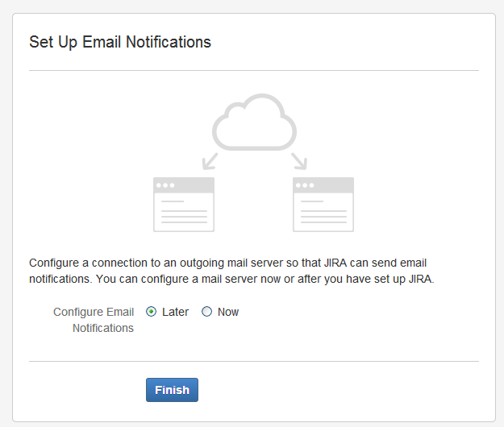Click the text lines inside the left window illustration
Screen dimensions: 504x427
(184, 213)
